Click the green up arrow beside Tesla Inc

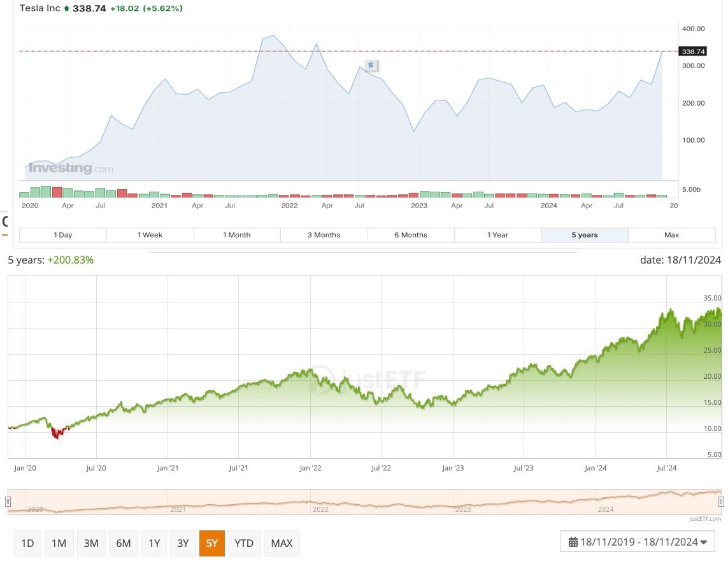click(x=66, y=8)
